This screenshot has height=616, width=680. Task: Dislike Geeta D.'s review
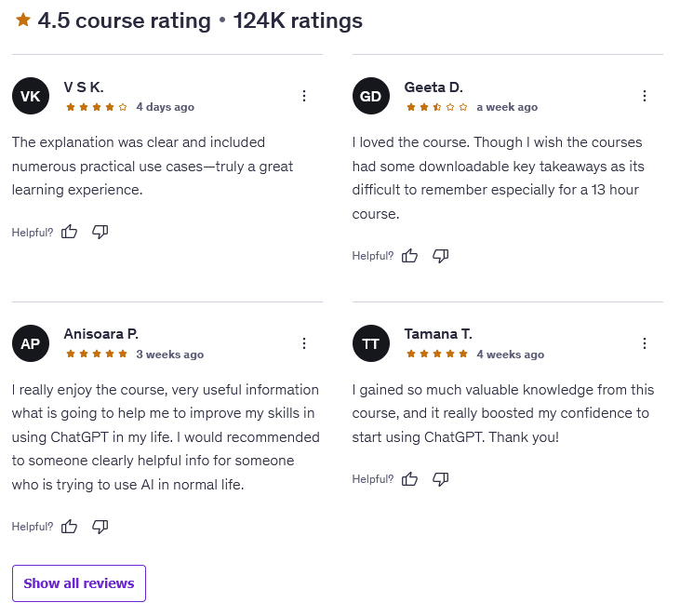441,256
